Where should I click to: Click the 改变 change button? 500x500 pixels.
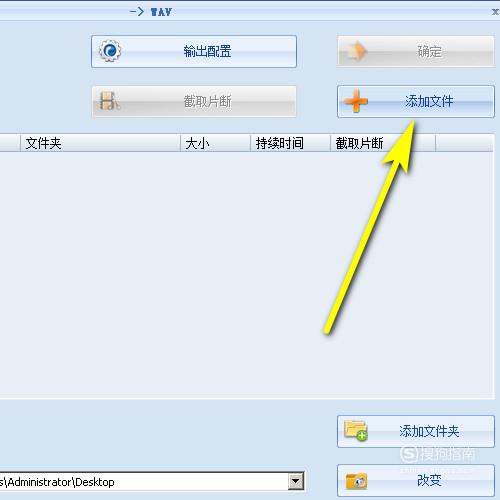pyautogui.click(x=415, y=480)
